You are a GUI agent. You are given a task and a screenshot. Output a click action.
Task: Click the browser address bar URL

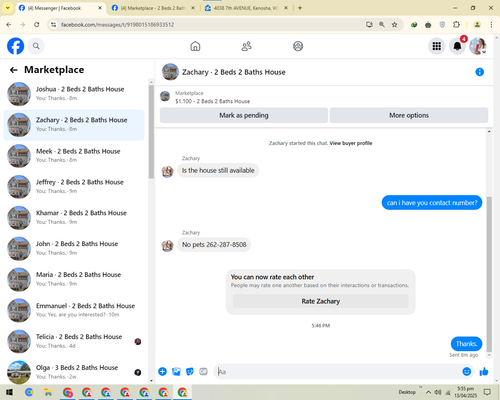coord(118,25)
